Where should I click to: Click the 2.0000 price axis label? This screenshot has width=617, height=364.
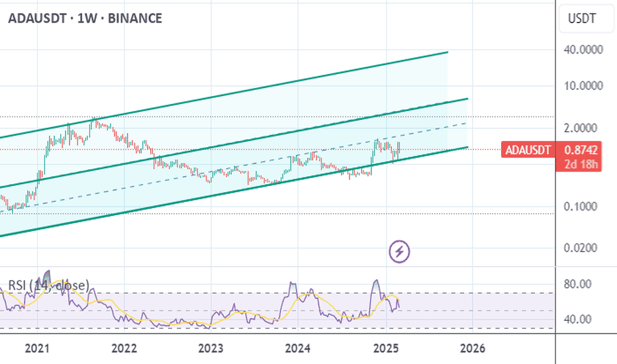(x=581, y=128)
